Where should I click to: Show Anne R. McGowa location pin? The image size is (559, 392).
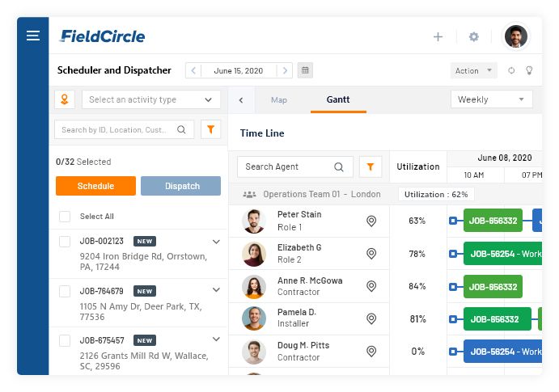[371, 286]
